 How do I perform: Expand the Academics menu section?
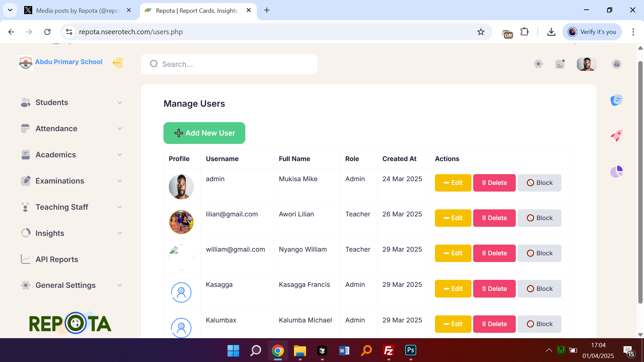pyautogui.click(x=71, y=155)
